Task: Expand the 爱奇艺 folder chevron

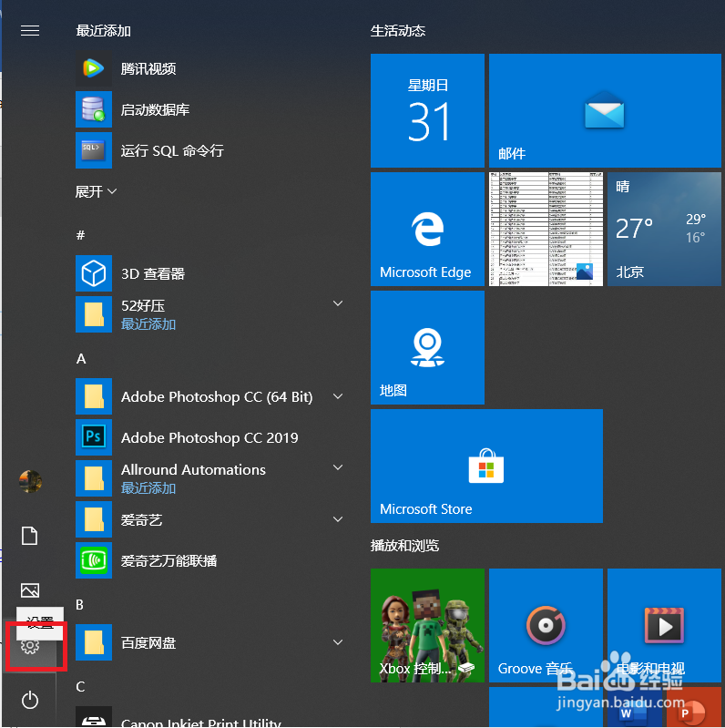Action: pos(338,519)
